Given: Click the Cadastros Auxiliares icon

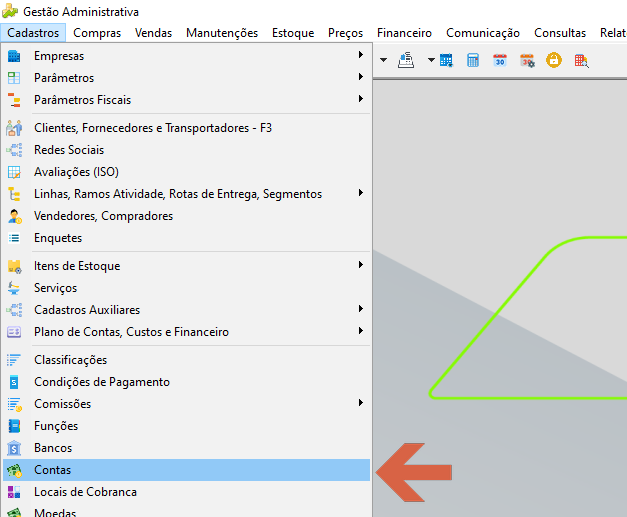Looking at the screenshot, I should click(14, 310).
